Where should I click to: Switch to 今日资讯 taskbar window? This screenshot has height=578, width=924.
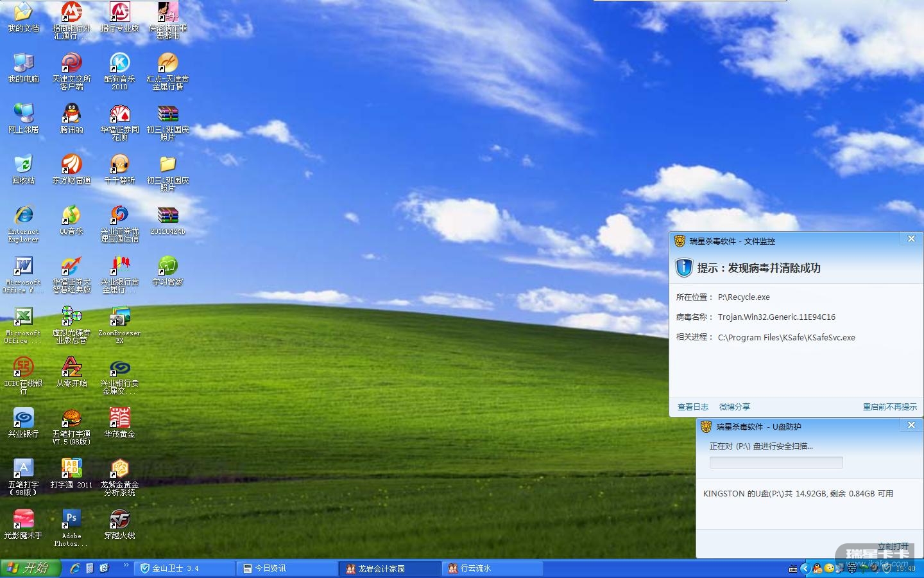(x=286, y=568)
